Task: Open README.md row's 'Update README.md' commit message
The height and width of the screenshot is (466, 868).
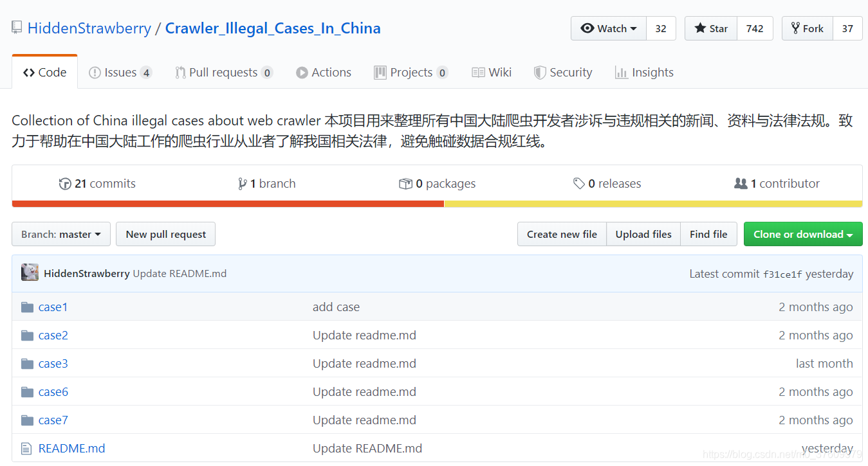Action: click(367, 449)
